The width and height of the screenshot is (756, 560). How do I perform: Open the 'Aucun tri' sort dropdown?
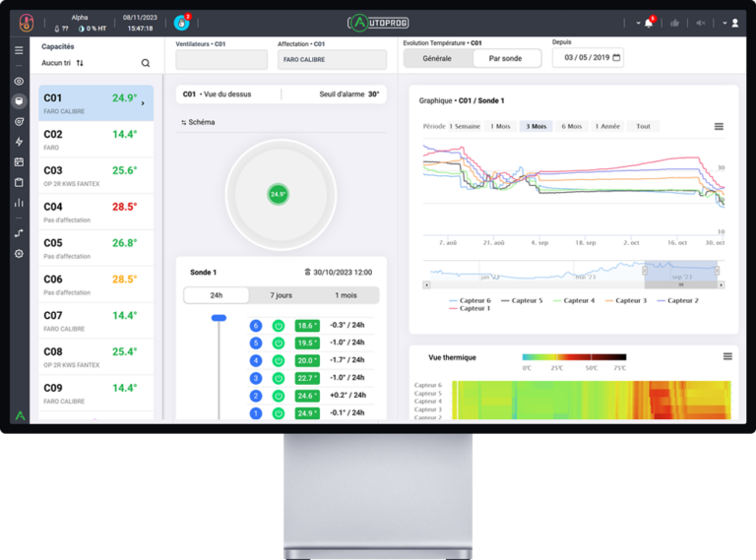[63, 63]
